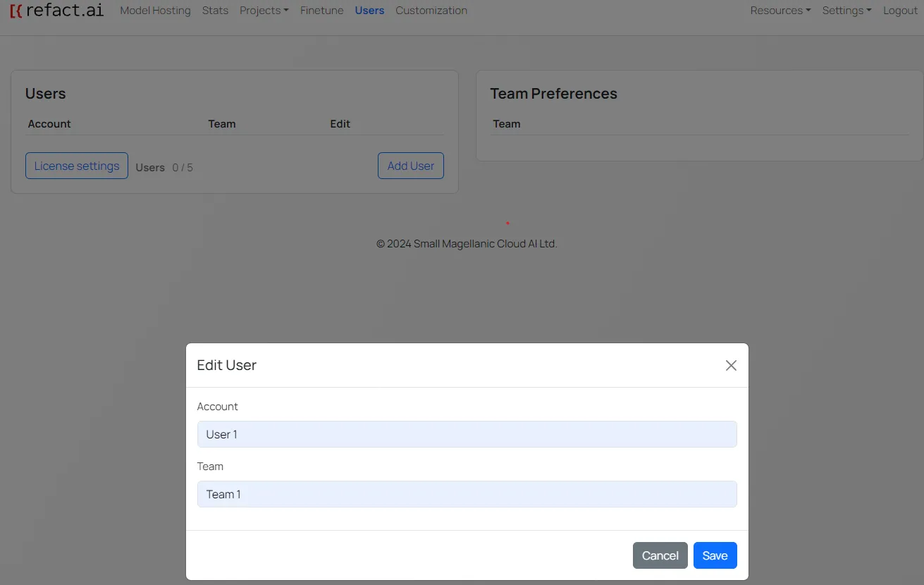This screenshot has height=585, width=924.
Task: Click the copyright footer text
Action: pyautogui.click(x=467, y=244)
